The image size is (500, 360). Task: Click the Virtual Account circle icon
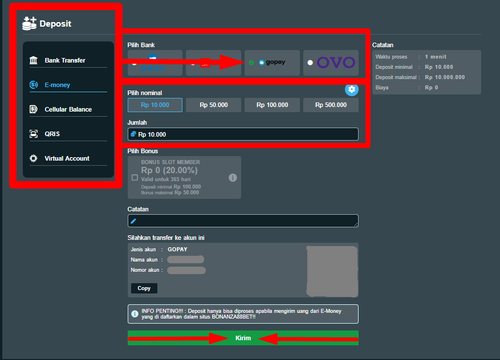[33, 158]
